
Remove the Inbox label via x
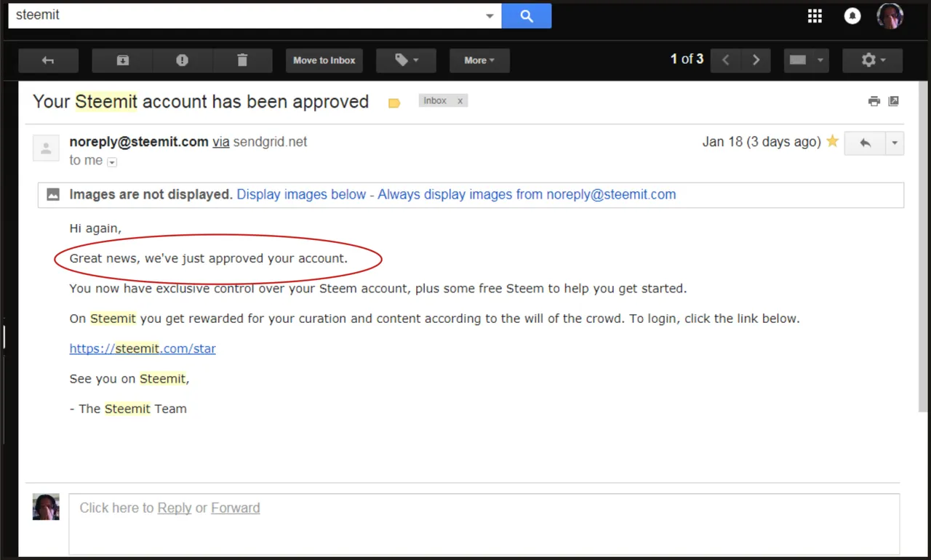point(460,101)
